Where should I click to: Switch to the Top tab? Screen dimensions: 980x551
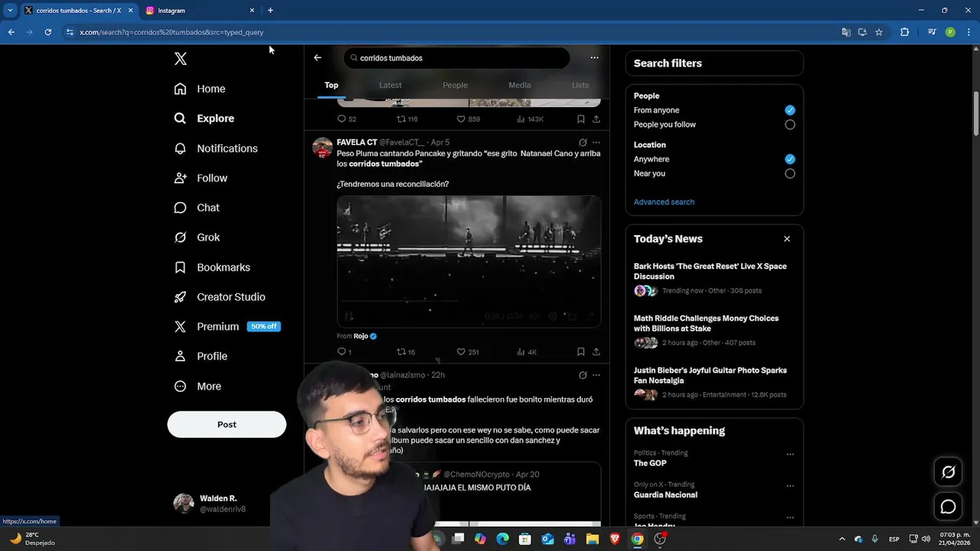[332, 85]
